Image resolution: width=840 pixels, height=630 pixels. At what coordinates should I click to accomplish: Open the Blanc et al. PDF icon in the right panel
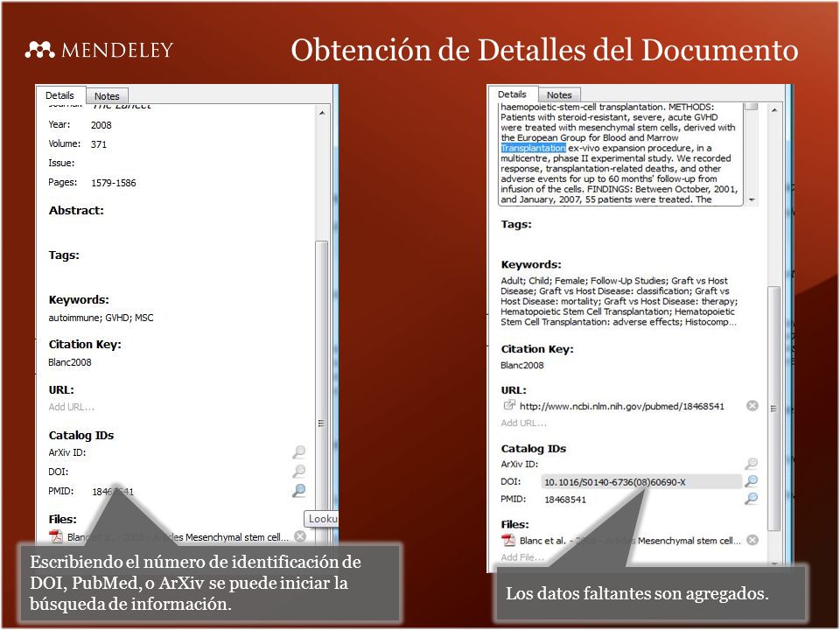(507, 540)
